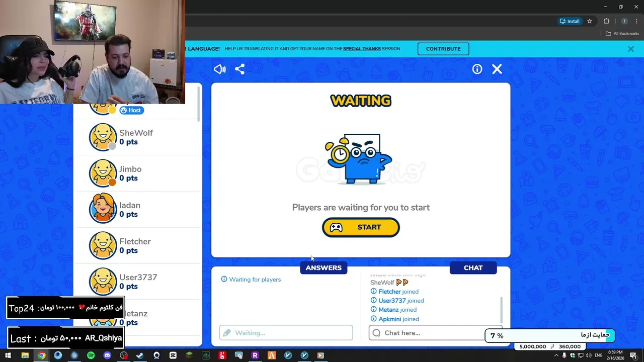The width and height of the screenshot is (644, 362).
Task: Open the Chrome extensions puzzle icon
Action: [606, 21]
